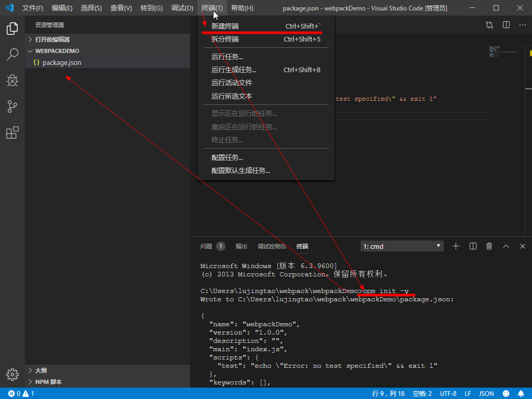Choose 拆分终端 from the menu

[x=266, y=39]
